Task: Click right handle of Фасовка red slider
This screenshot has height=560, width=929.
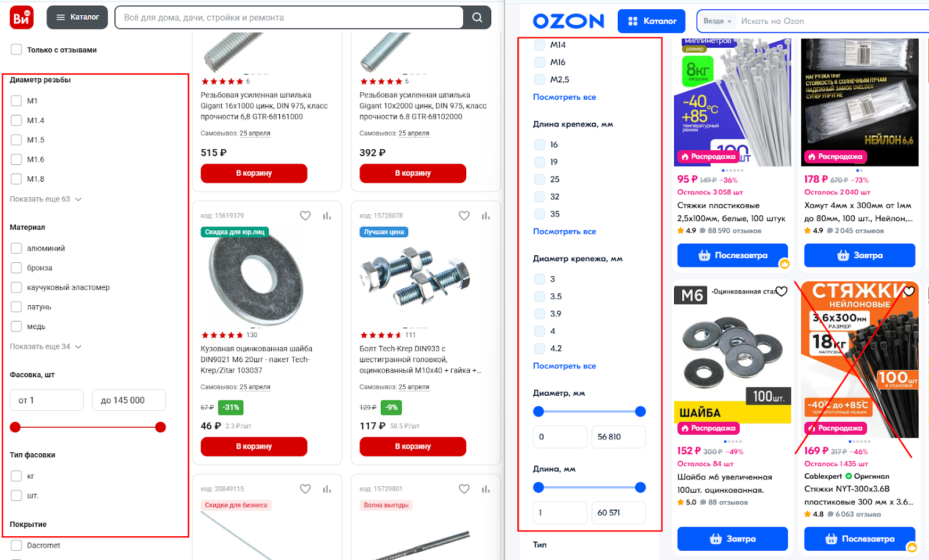Action: coord(160,427)
